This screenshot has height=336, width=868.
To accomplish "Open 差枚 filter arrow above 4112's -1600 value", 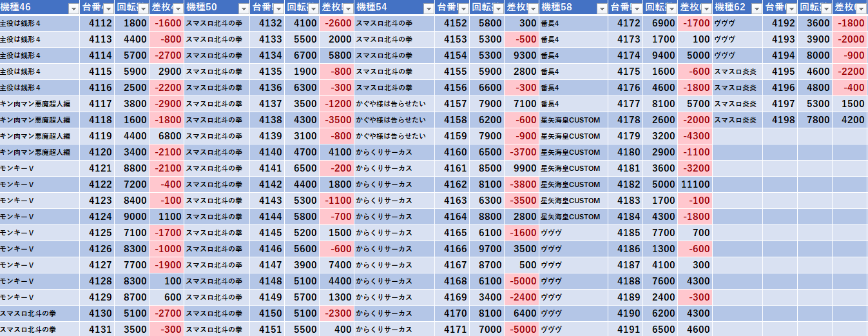I will click(178, 8).
